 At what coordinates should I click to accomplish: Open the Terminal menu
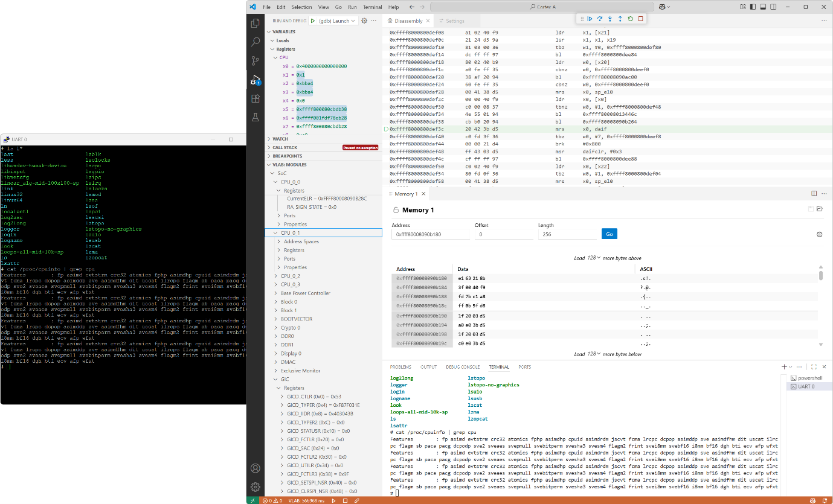pyautogui.click(x=372, y=7)
